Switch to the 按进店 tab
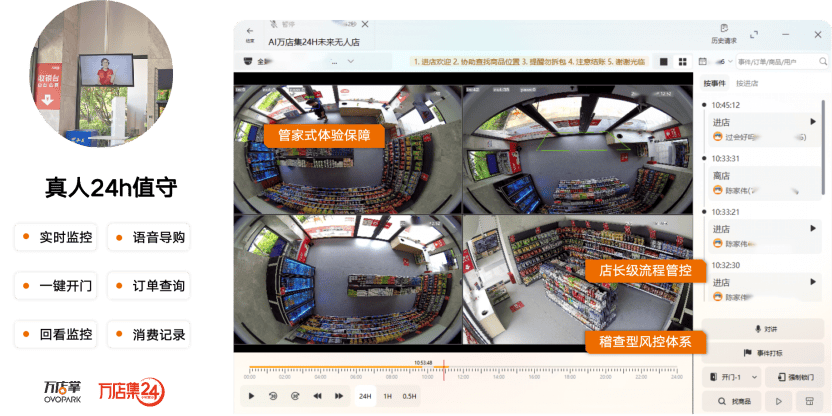The image size is (832, 416). 747,83
